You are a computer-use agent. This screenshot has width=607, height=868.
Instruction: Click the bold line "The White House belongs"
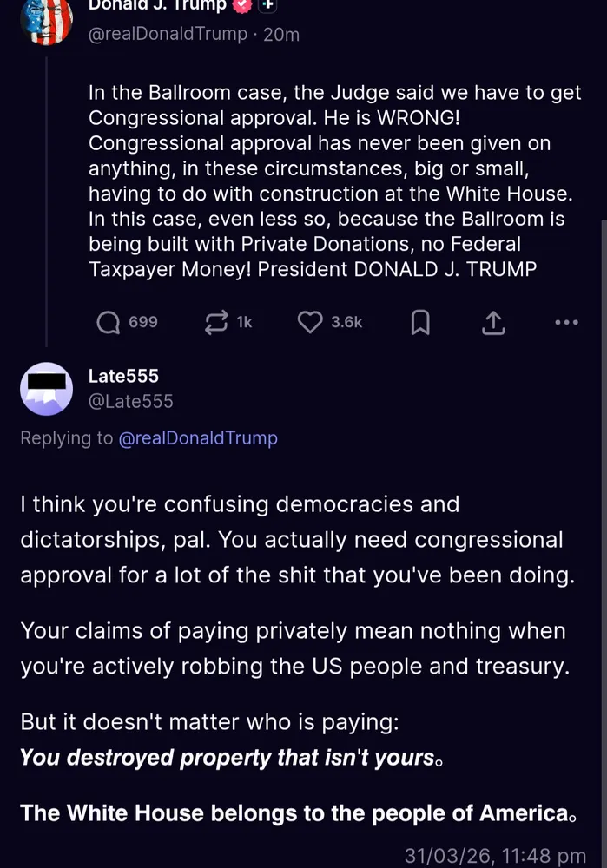click(x=295, y=813)
